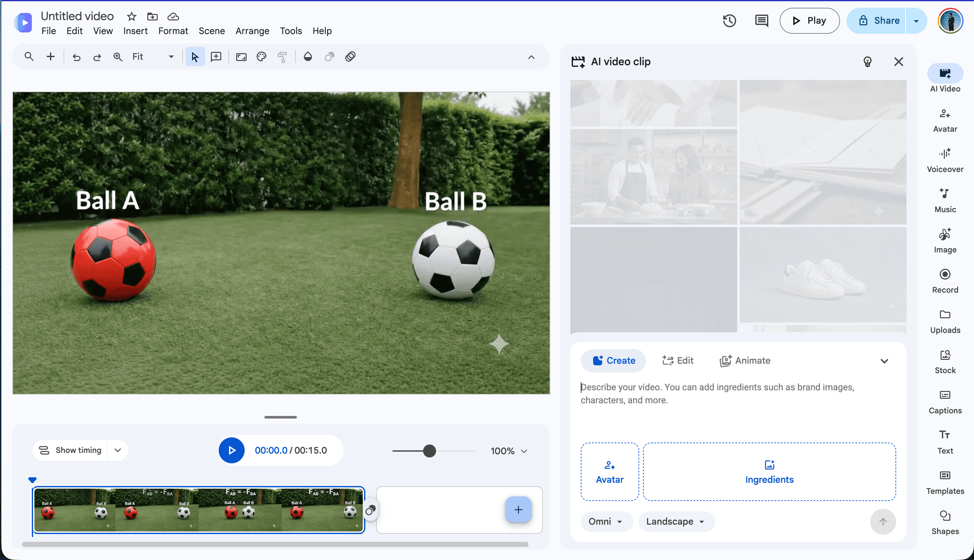This screenshot has width=974, height=560.
Task: Open the Templates sidebar panel
Action: pos(945,483)
